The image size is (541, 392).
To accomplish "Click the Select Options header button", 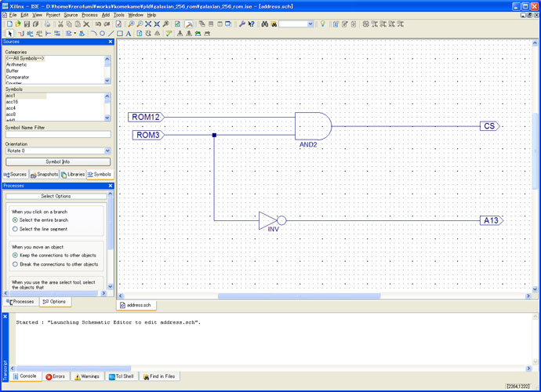I will [56, 196].
